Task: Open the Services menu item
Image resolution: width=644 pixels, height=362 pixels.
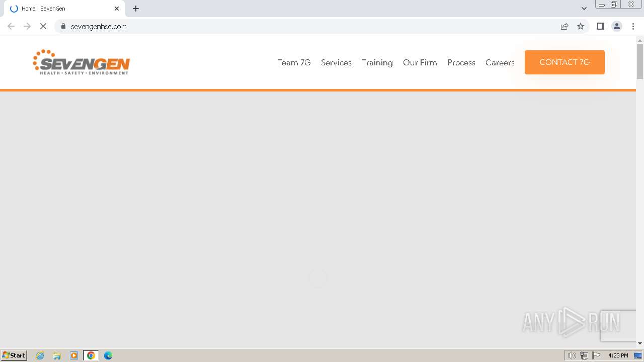Action: pyautogui.click(x=336, y=62)
